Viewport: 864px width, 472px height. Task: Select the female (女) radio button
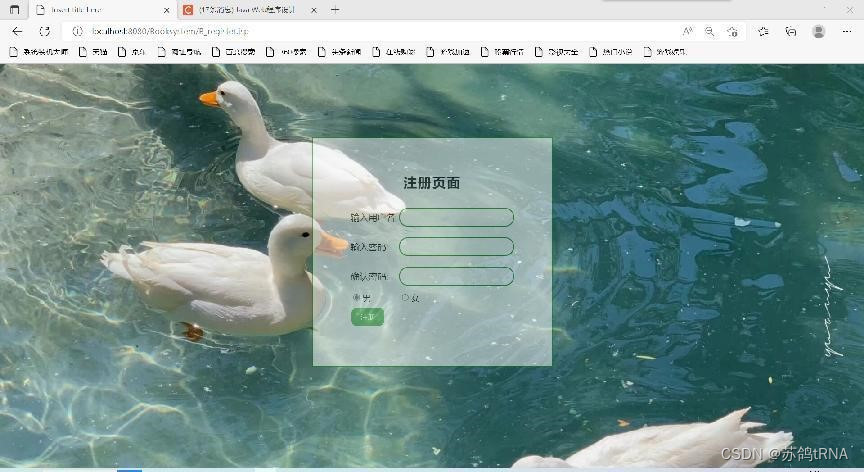tap(406, 298)
